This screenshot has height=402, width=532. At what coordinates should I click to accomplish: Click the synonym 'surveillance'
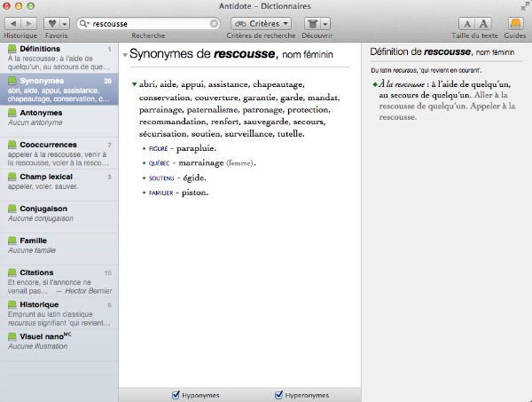(248, 133)
